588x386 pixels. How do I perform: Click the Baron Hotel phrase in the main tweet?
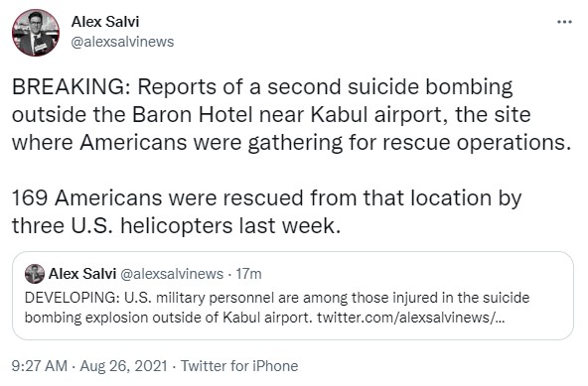click(x=193, y=115)
